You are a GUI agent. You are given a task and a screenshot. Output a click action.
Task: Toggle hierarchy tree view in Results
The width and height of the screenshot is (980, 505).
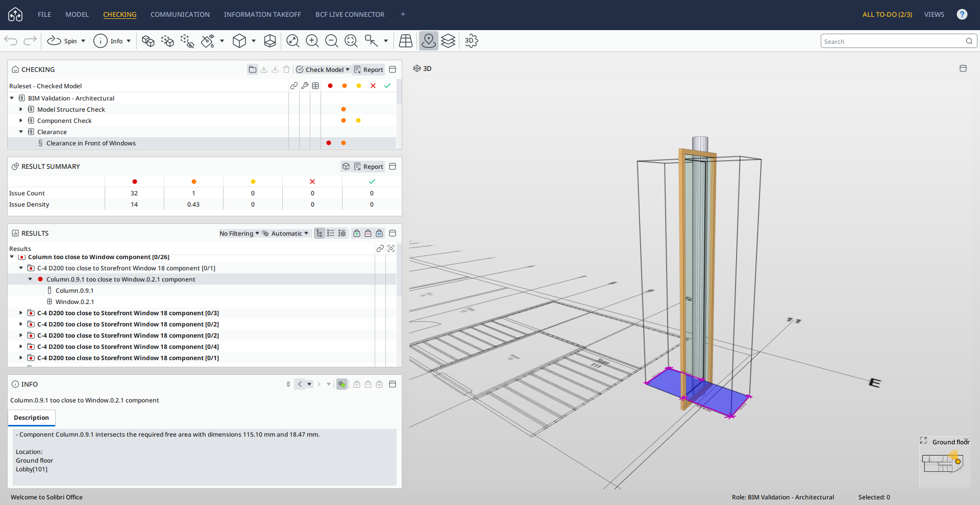pos(320,233)
